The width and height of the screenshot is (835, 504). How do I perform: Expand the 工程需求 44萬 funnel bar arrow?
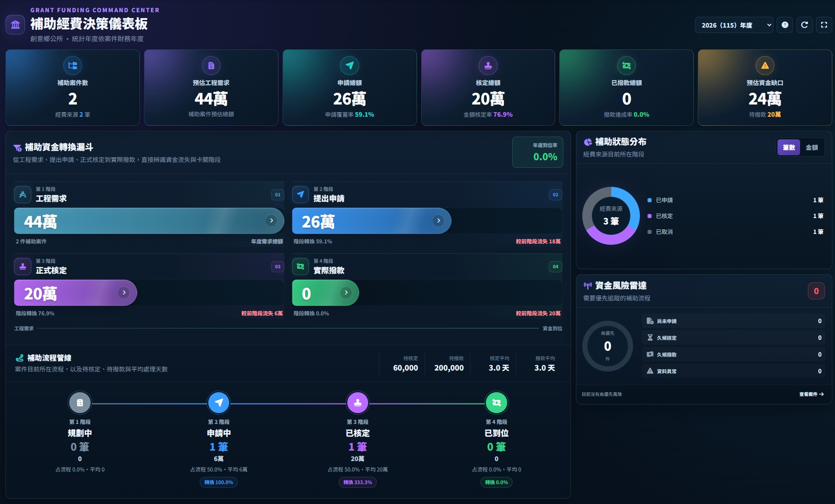tap(271, 221)
